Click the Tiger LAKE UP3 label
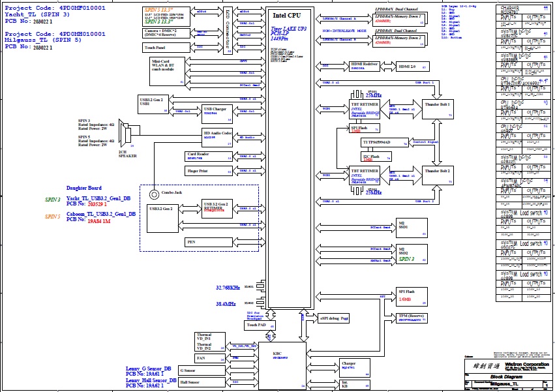Image resolution: width=555 pixels, height=392 pixels. click(x=288, y=29)
